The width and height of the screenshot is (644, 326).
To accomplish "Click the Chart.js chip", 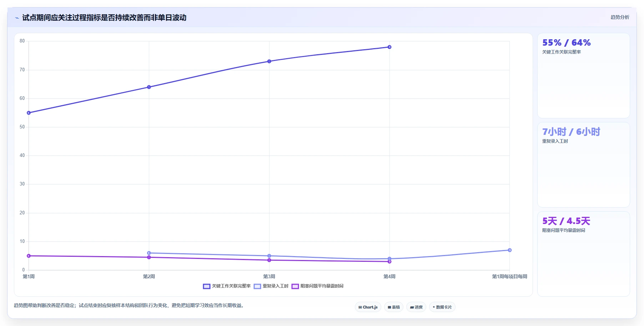I will (x=368, y=307).
